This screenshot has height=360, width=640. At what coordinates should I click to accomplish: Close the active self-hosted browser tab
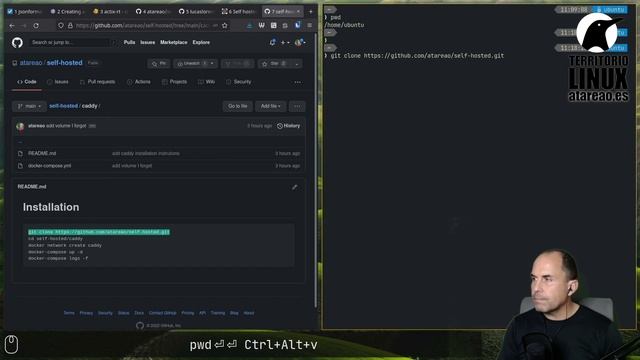(x=298, y=11)
